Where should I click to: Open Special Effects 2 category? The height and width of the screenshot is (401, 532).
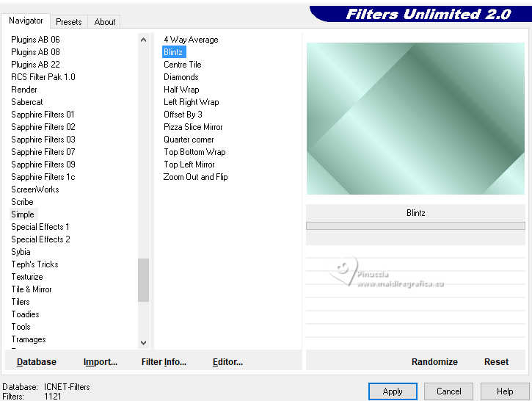point(40,239)
